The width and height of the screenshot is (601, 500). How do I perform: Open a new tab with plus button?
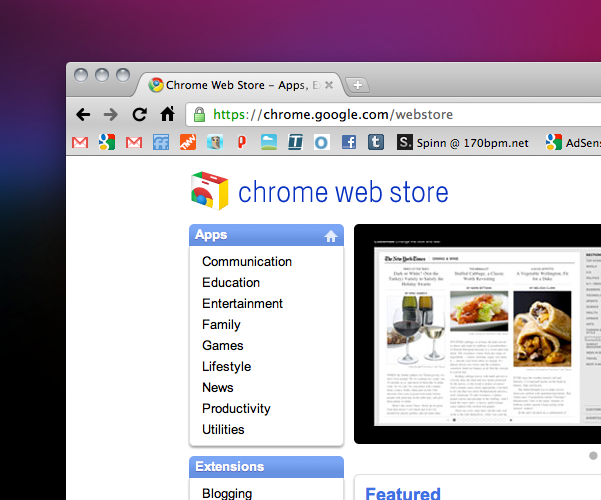[358, 85]
